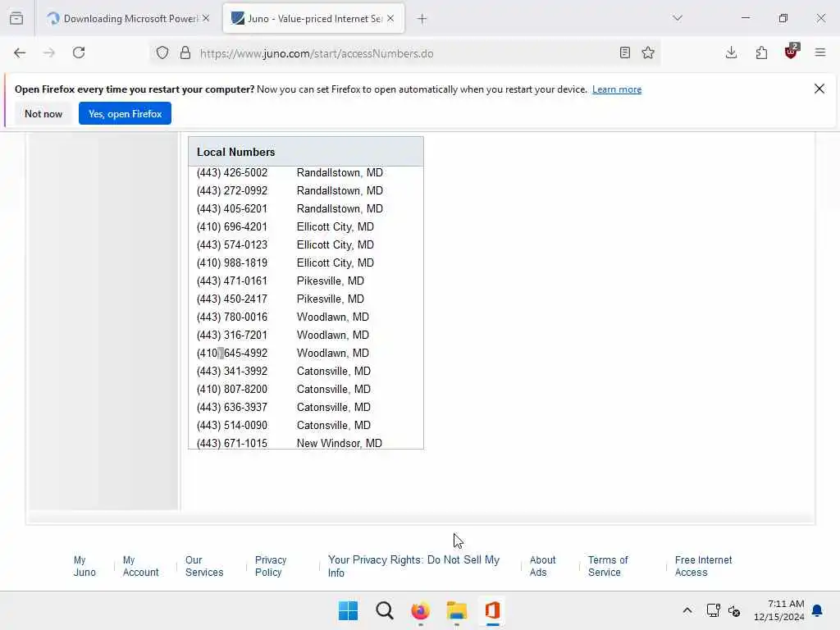
Task: Open a new tab
Action: click(422, 19)
